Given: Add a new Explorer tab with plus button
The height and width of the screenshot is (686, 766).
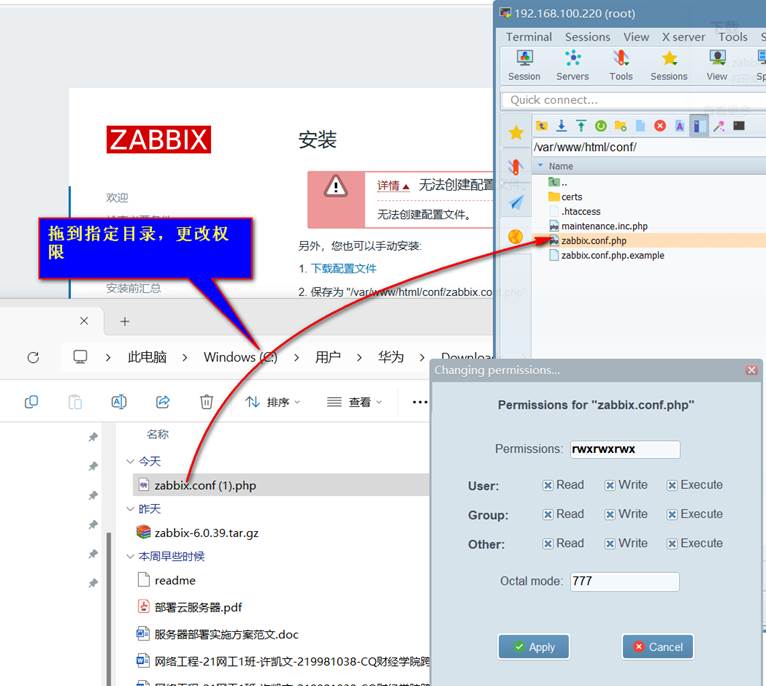Looking at the screenshot, I should point(125,322).
